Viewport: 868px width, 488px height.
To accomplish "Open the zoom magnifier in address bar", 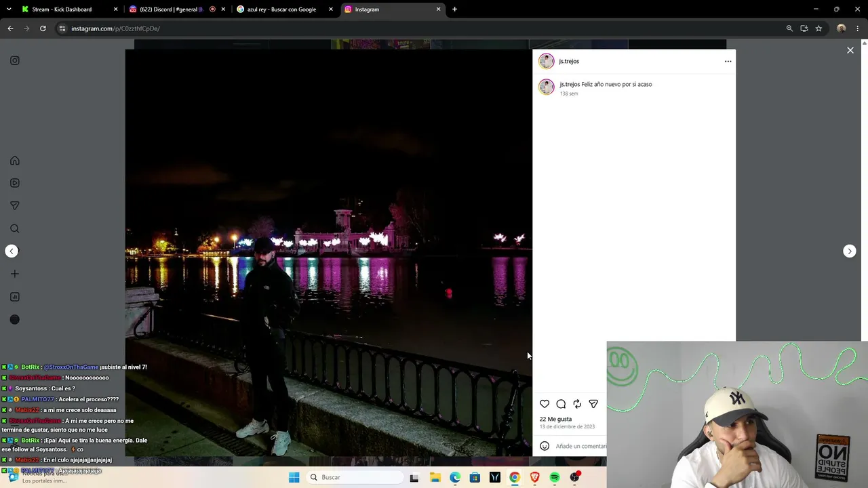I will (789, 28).
